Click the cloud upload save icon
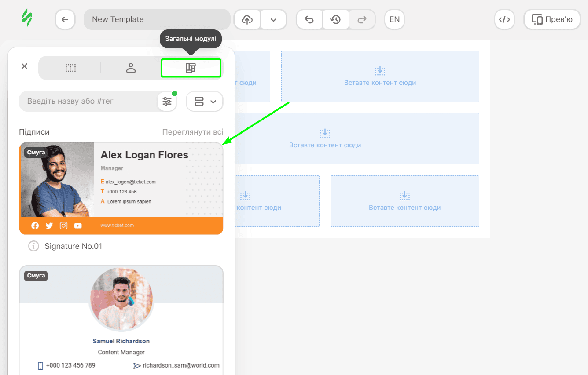This screenshot has height=375, width=588. [x=247, y=19]
